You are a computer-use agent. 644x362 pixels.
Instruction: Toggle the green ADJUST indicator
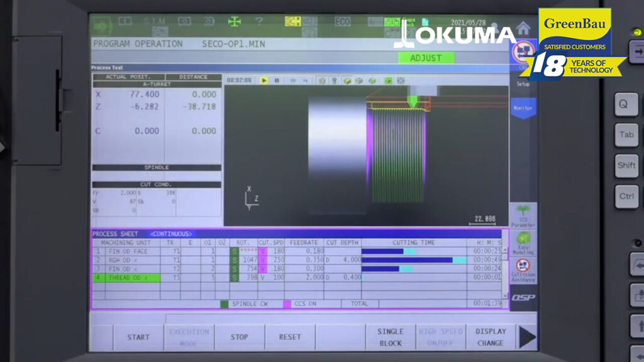click(426, 58)
